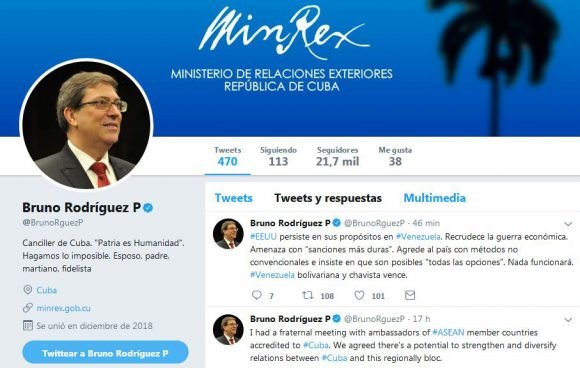Retweet the Venezuela tweet
Screen dimensions: 580x368
pyautogui.click(x=307, y=295)
